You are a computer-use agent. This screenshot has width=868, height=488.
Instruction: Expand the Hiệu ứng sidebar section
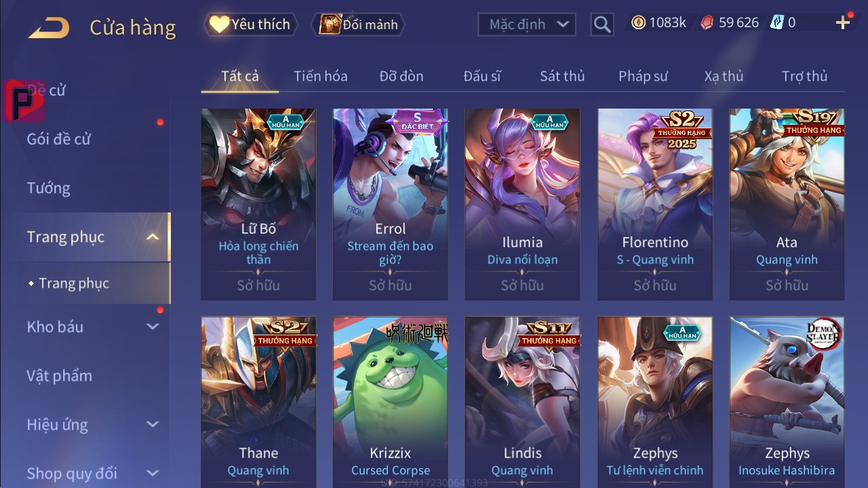pos(153,424)
